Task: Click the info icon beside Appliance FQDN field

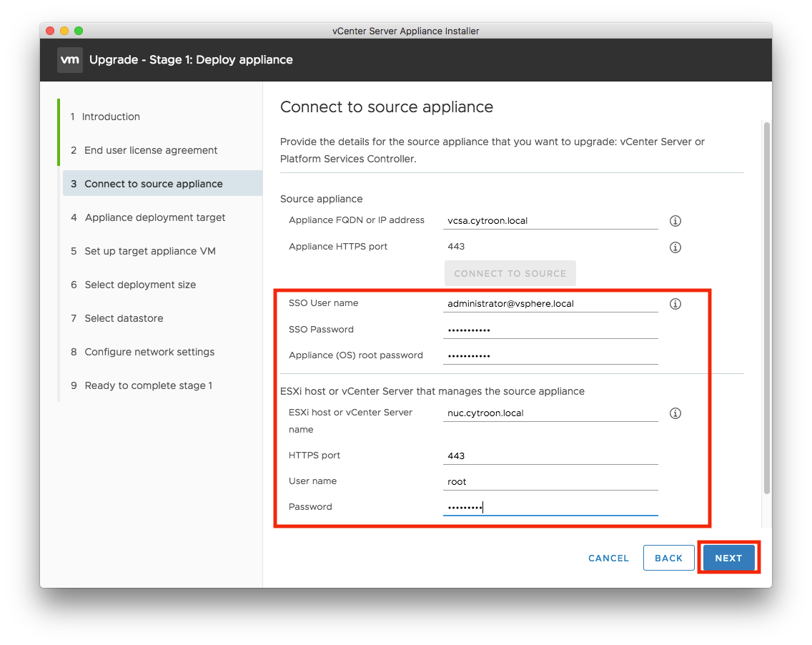Action: click(675, 221)
